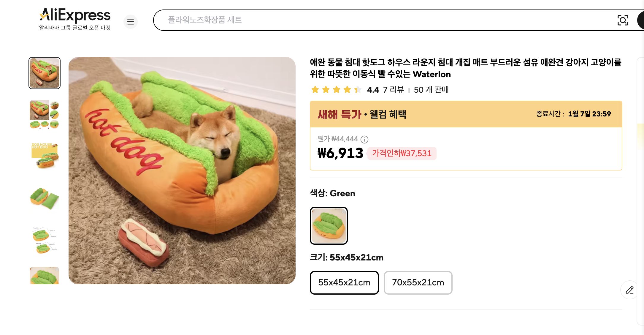Click the info icon beside original price ₩44,444
This screenshot has height=335, width=644.
(365, 139)
